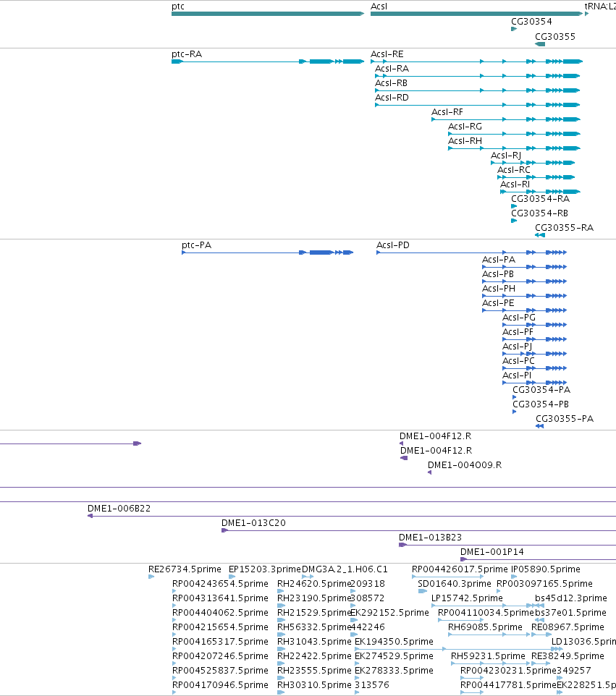Image resolution: width=616 pixels, height=696 pixels.
Task: Click EST RH69085.5prime
Action: click(x=485, y=627)
